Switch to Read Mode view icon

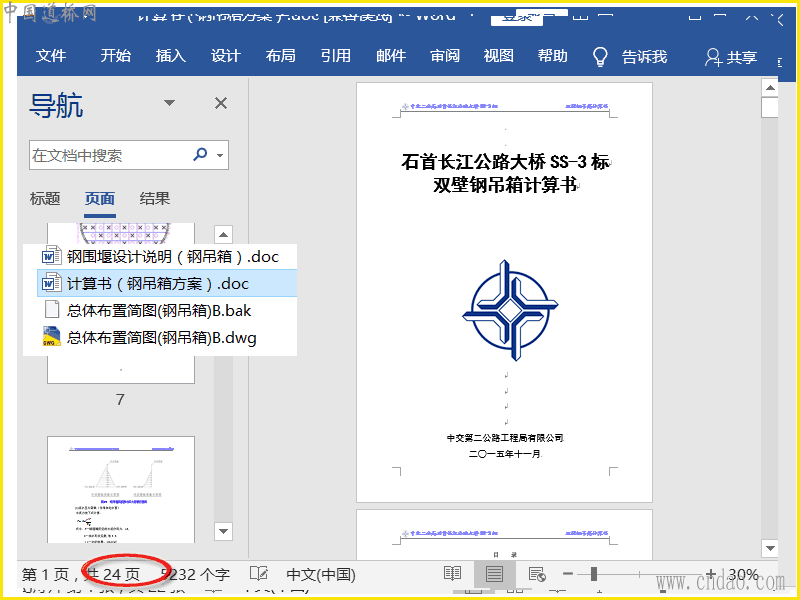point(453,574)
